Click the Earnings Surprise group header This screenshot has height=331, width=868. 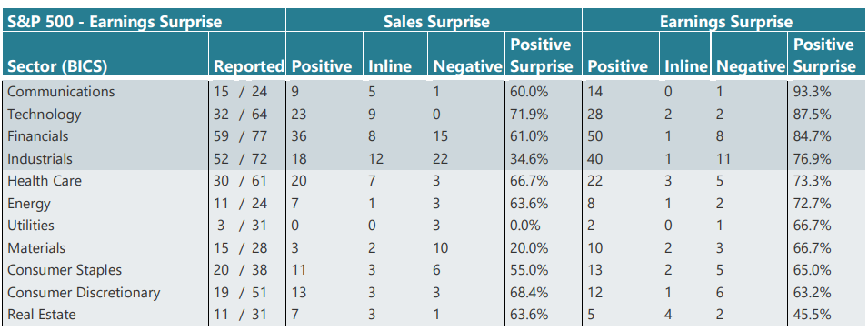(x=726, y=22)
